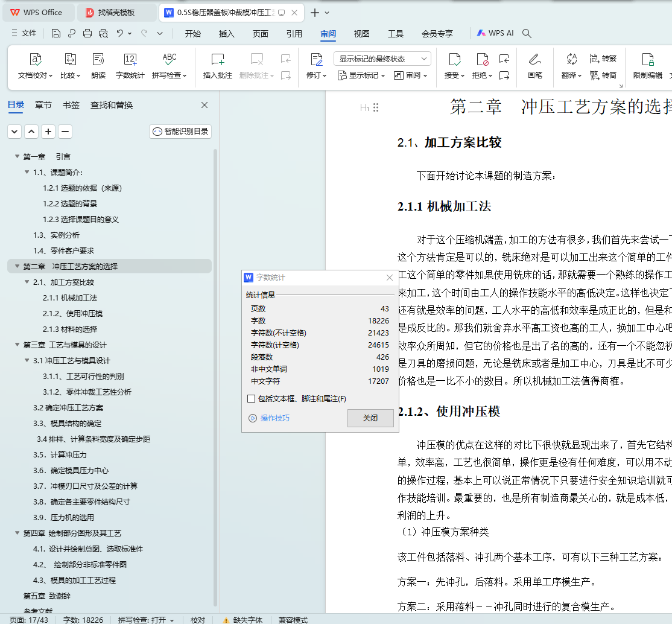Expand the 审阅 pane dropdown
The height and width of the screenshot is (624, 672).
(x=411, y=75)
